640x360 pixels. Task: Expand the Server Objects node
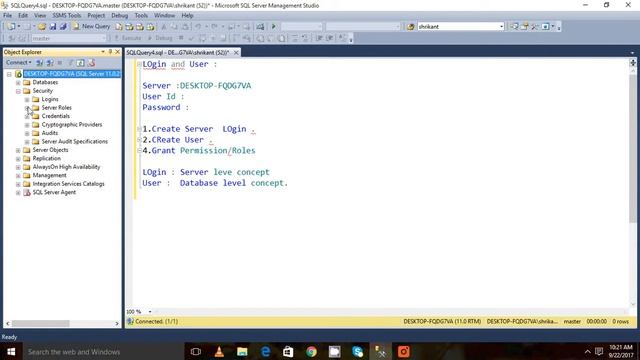point(18,150)
